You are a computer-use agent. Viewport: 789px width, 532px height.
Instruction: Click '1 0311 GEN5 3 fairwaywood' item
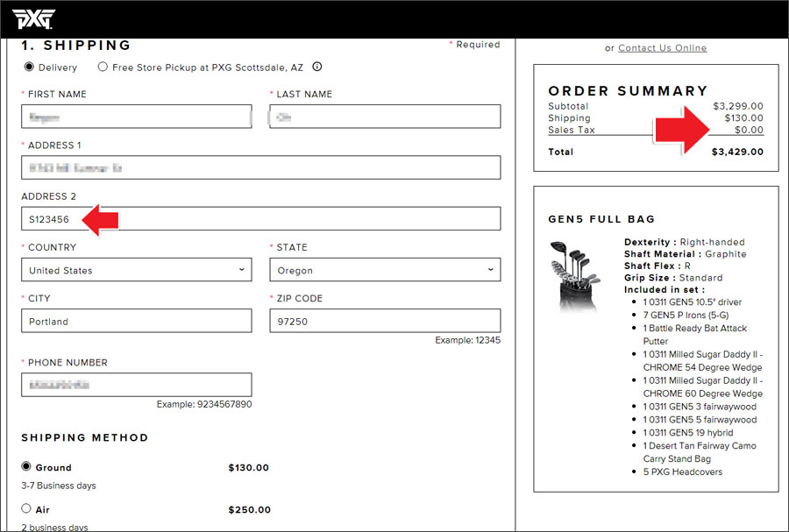tap(700, 407)
